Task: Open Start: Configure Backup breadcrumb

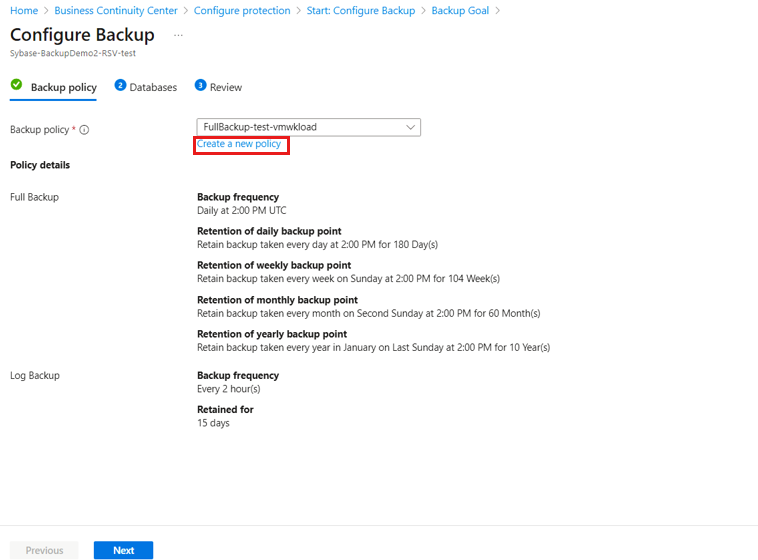Action: coord(361,11)
